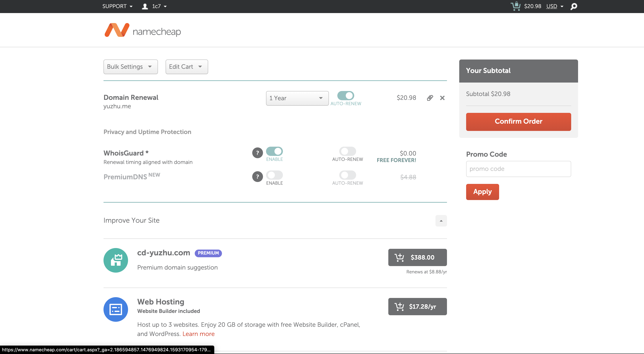The height and width of the screenshot is (354, 644).
Task: Click the promo code input field
Action: point(518,169)
